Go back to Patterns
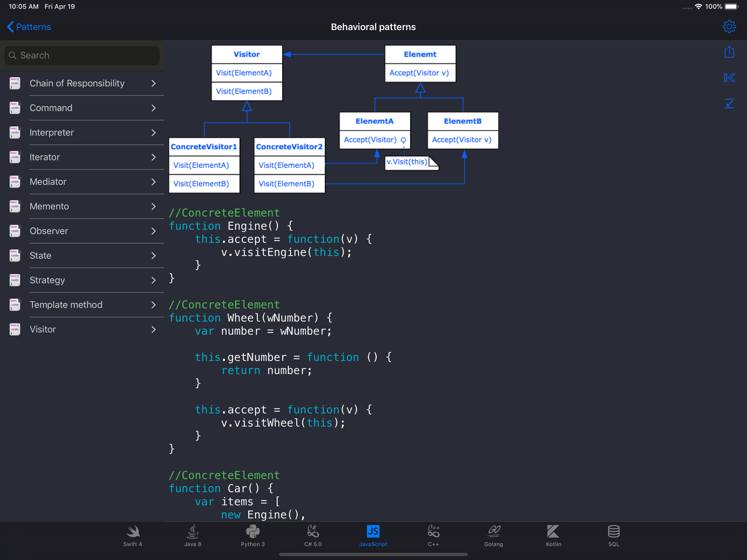The image size is (747, 560). click(29, 27)
